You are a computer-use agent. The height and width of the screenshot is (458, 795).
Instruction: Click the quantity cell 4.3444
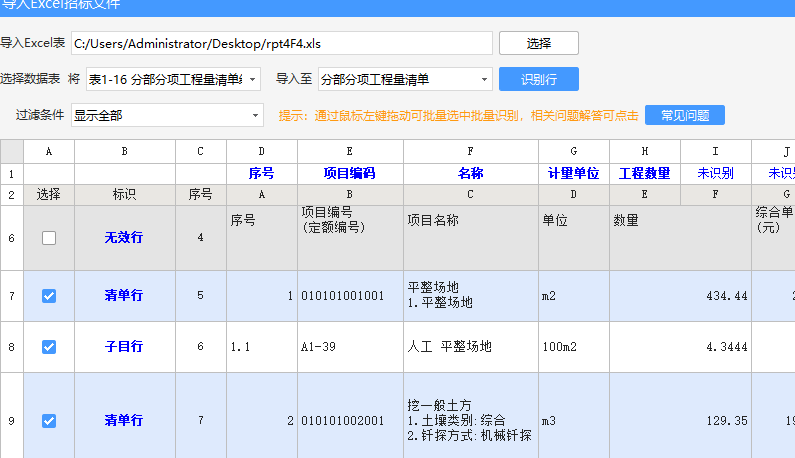680,347
